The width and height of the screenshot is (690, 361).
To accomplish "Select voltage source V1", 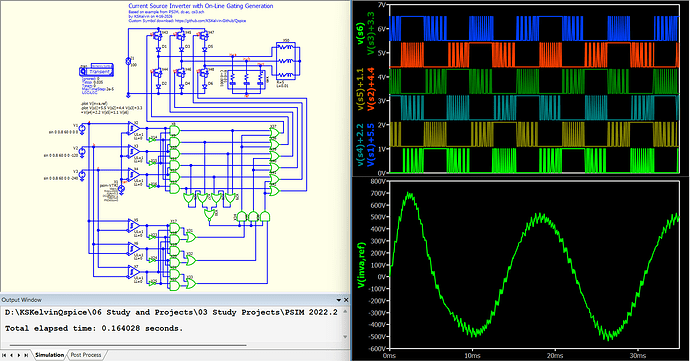I will 82,129.
